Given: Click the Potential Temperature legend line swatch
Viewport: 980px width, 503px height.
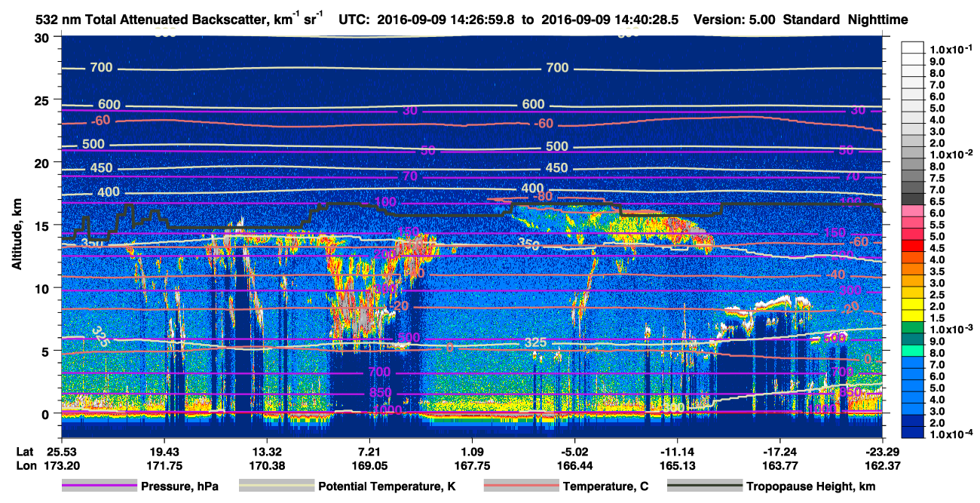Looking at the screenshot, I should pos(276,486).
